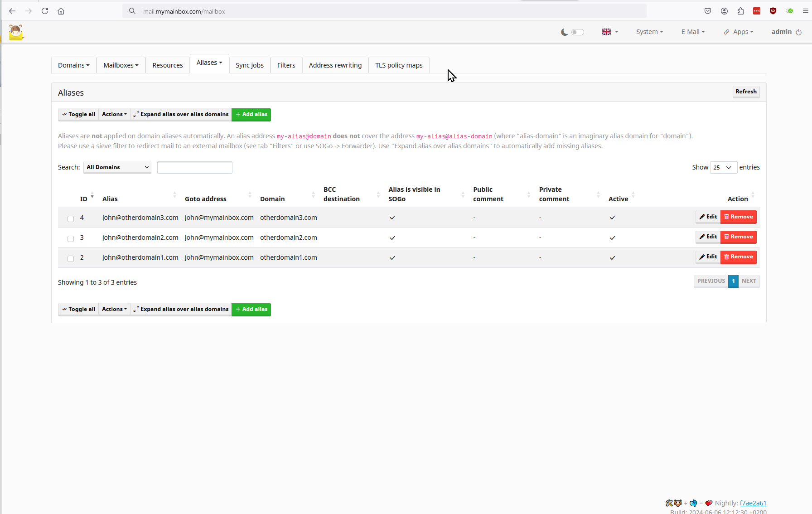The image size is (812, 514).
Task: Open the uBlock Origin shield icon
Action: click(x=773, y=11)
